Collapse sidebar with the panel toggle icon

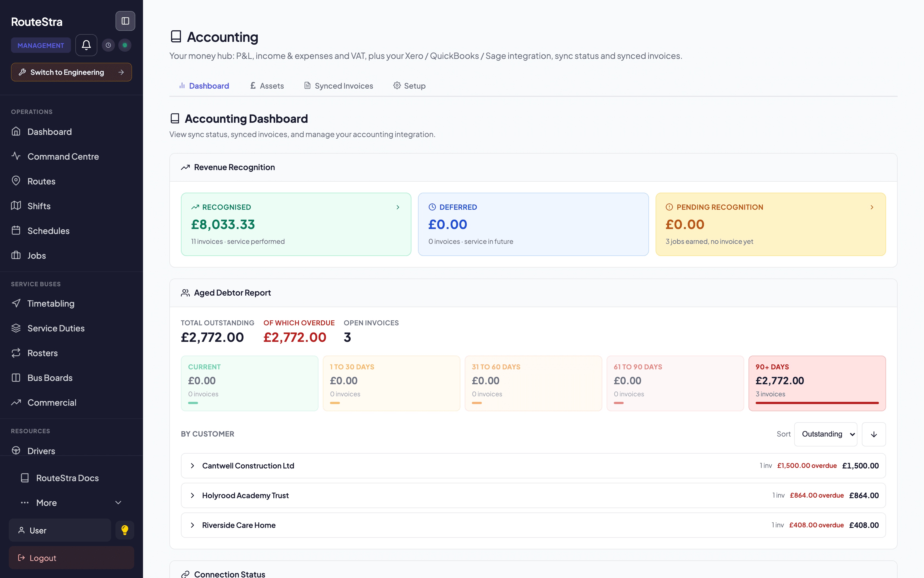[x=125, y=21]
